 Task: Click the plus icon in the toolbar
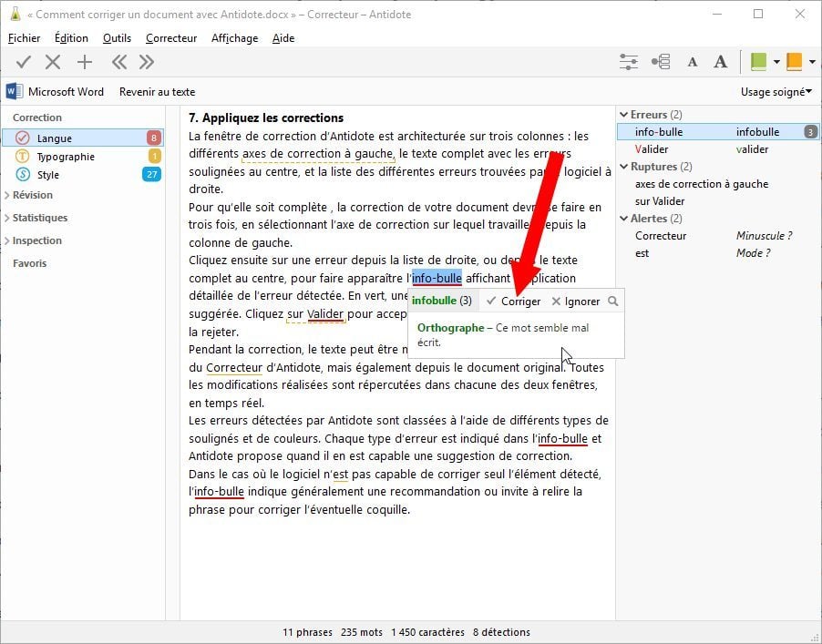click(85, 62)
